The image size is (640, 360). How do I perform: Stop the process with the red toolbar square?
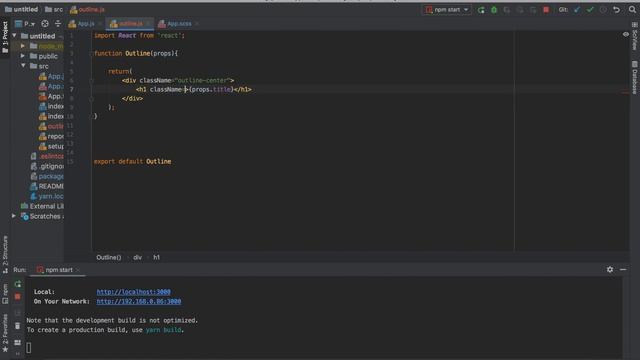546,10
